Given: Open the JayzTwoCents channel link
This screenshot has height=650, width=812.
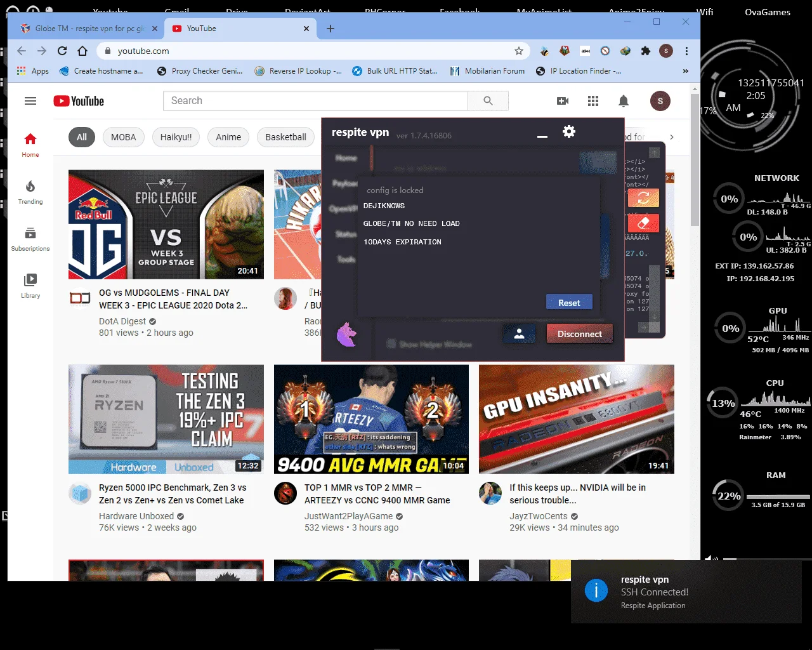Looking at the screenshot, I should [x=539, y=516].
